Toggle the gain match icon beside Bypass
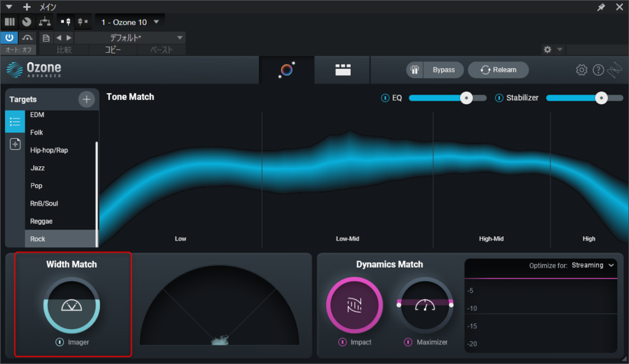Viewport: 629px width, 364px height. (x=415, y=70)
